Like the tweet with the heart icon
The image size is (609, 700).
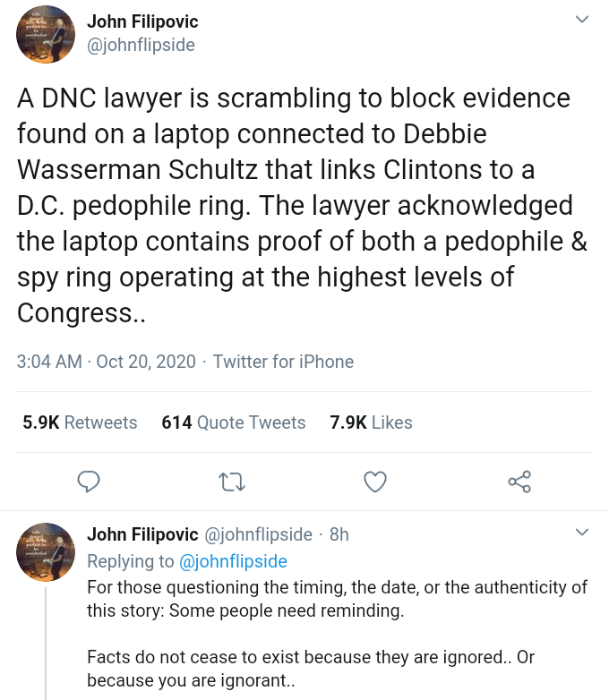[376, 482]
